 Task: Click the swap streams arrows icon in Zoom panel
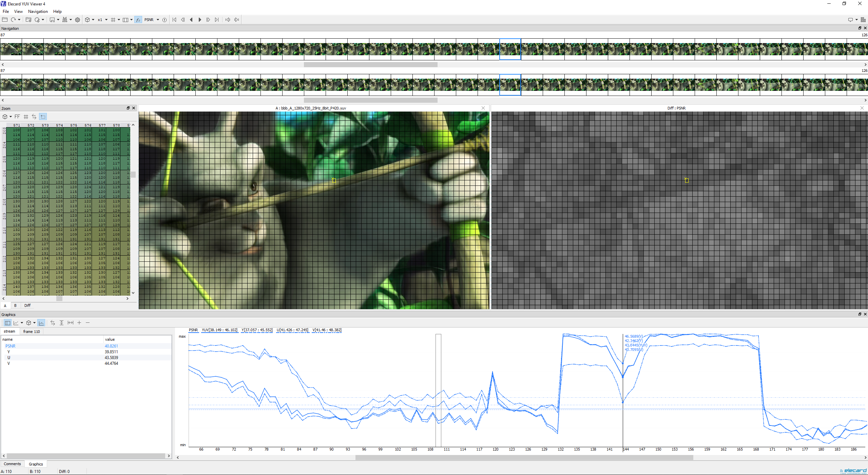pyautogui.click(x=34, y=117)
